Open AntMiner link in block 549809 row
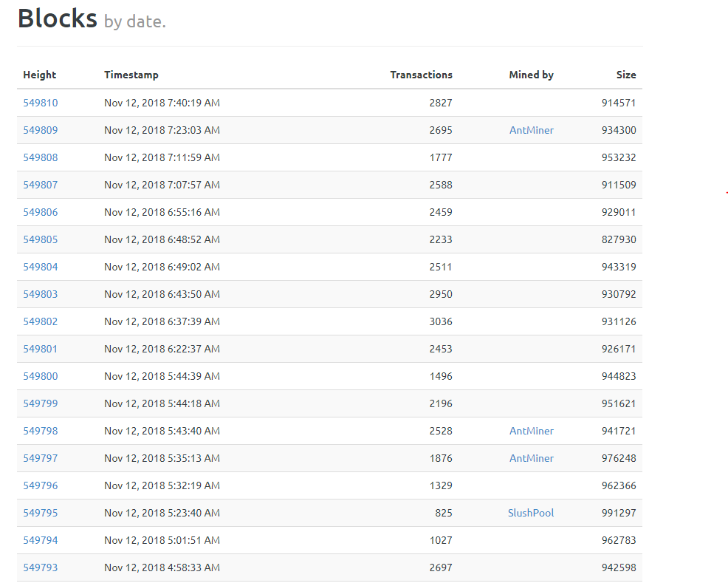728x583 pixels. click(531, 130)
